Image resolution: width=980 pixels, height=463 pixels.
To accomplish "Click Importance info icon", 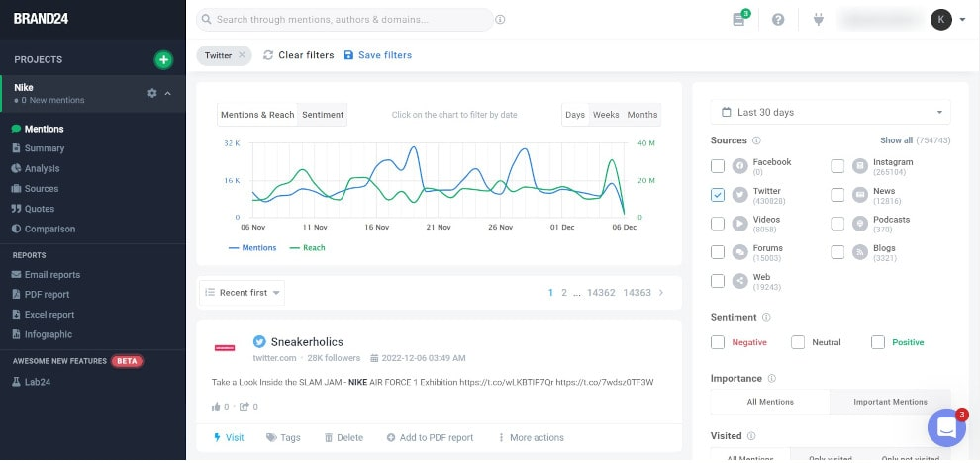I will coord(772,379).
